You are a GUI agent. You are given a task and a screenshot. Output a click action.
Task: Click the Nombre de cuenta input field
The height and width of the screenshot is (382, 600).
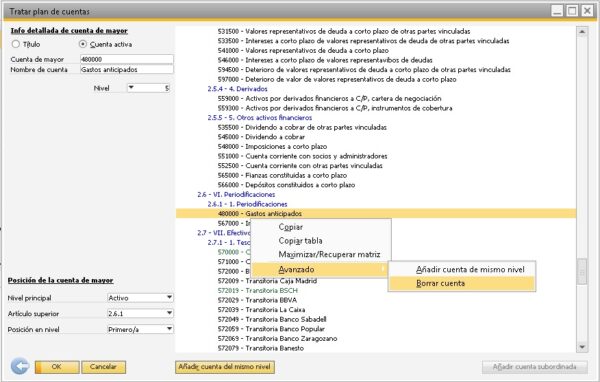pos(127,70)
